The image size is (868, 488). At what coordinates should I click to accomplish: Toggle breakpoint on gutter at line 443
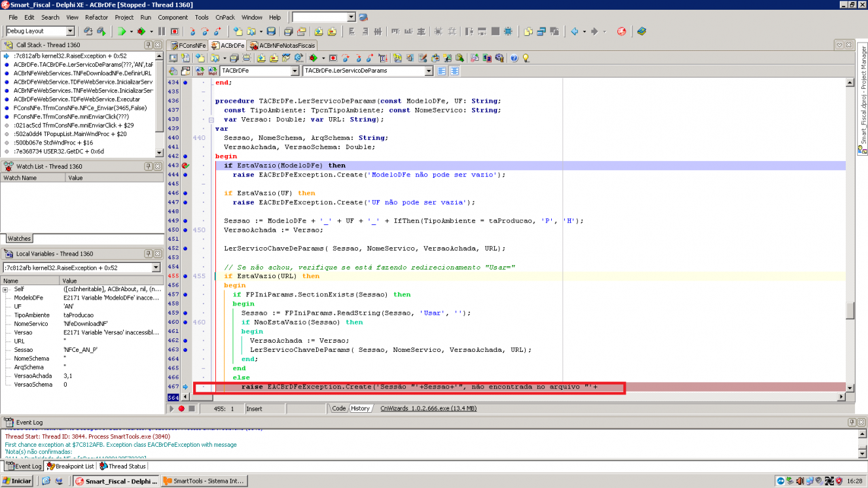(x=185, y=166)
